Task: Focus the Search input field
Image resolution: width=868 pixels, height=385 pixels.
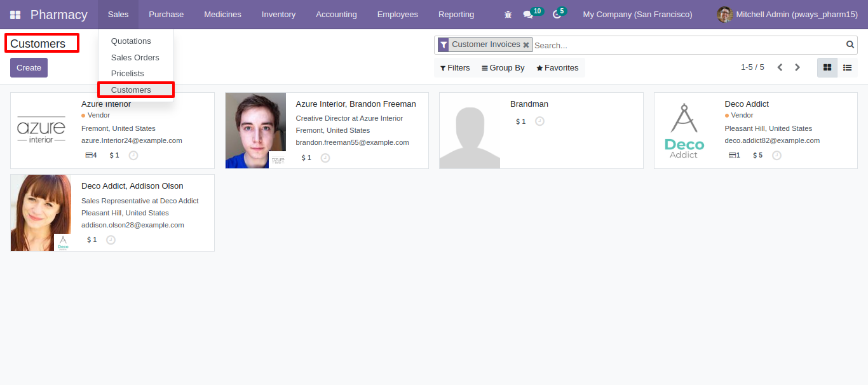Action: 689,45
